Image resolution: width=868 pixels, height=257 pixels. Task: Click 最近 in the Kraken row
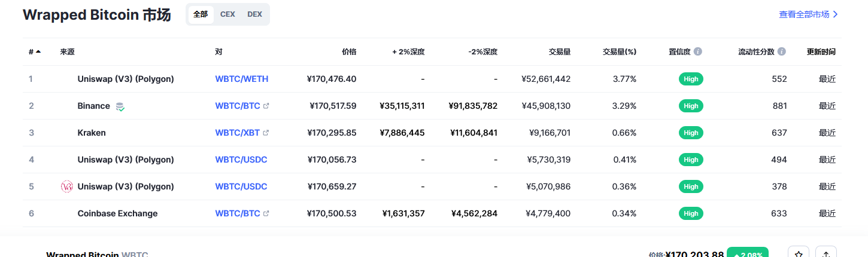point(827,133)
